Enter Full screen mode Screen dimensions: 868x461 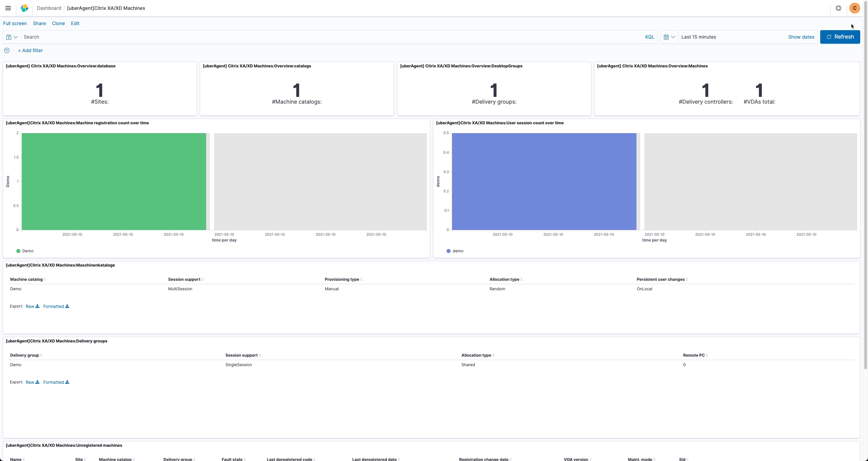tap(15, 23)
